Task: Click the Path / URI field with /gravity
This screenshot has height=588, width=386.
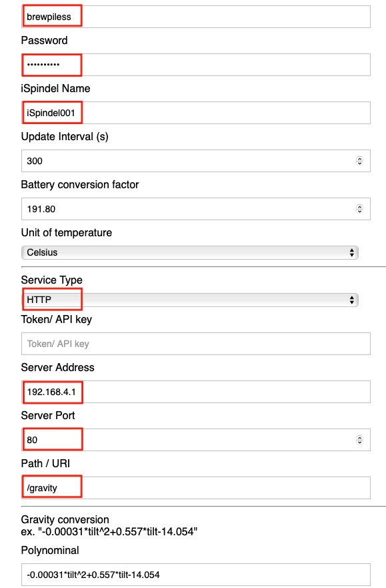Action: (196, 488)
